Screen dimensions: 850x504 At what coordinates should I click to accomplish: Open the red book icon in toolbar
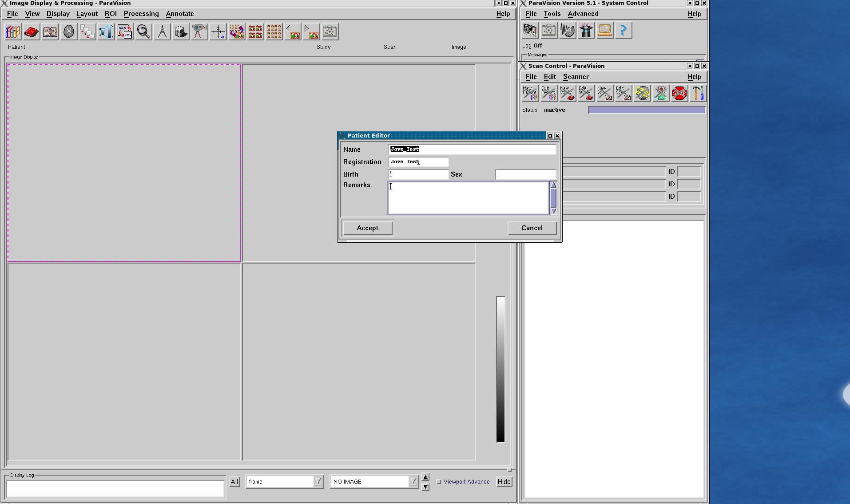pos(32,32)
